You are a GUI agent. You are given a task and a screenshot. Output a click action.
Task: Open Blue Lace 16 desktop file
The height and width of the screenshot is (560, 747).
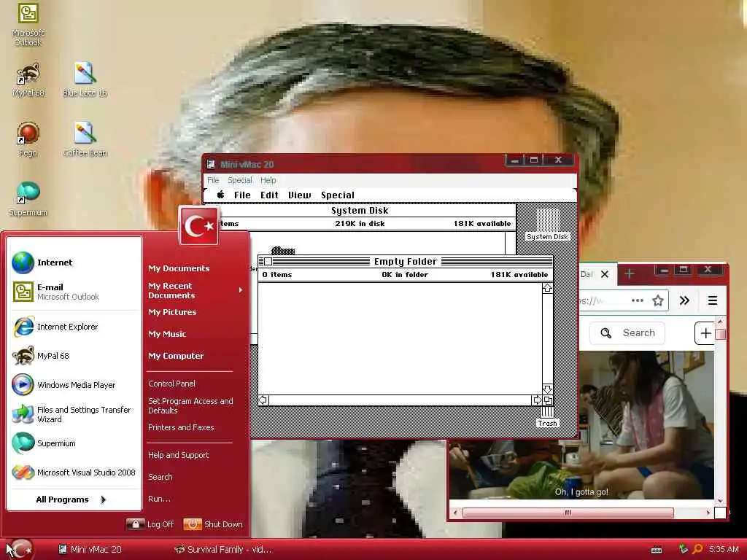[x=85, y=79]
